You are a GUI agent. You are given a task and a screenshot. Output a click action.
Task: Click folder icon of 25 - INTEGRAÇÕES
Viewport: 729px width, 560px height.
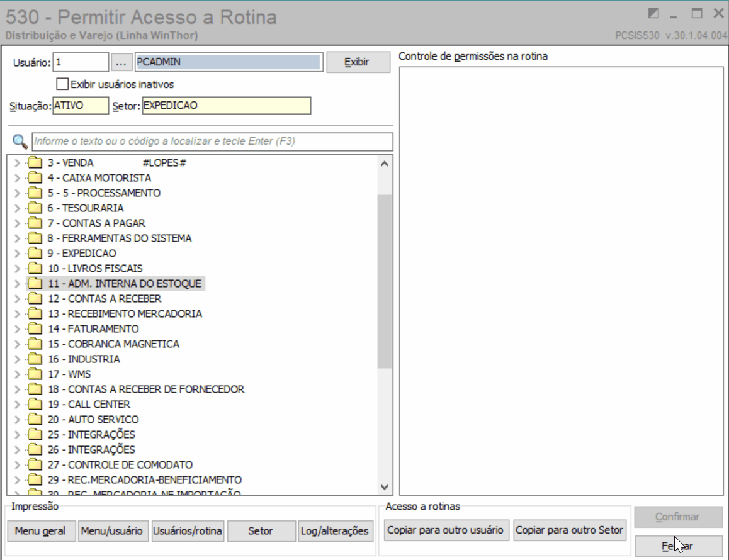(35, 435)
